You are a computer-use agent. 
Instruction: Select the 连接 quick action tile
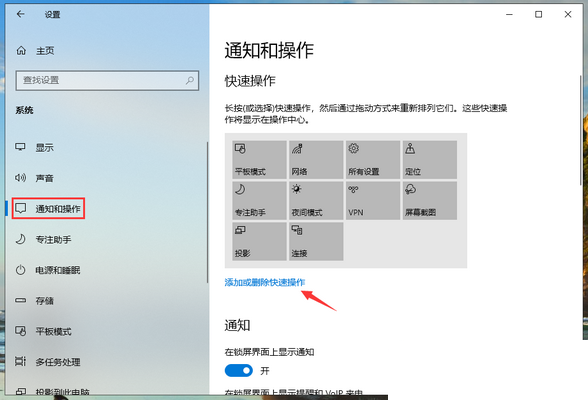click(x=316, y=241)
